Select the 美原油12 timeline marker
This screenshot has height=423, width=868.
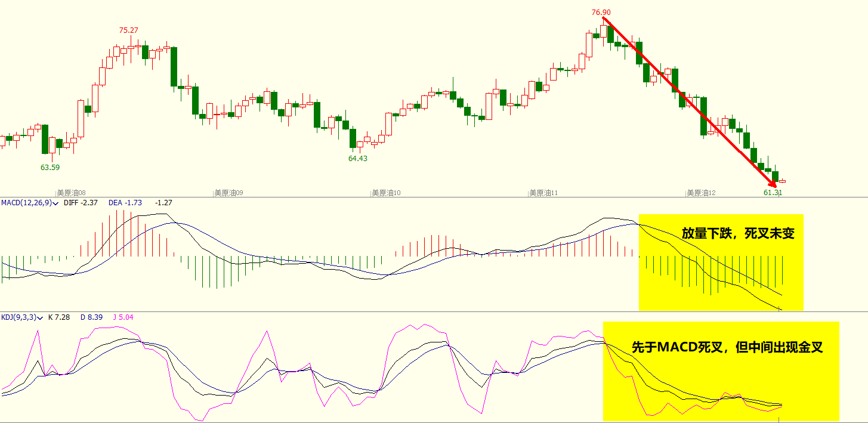701,193
